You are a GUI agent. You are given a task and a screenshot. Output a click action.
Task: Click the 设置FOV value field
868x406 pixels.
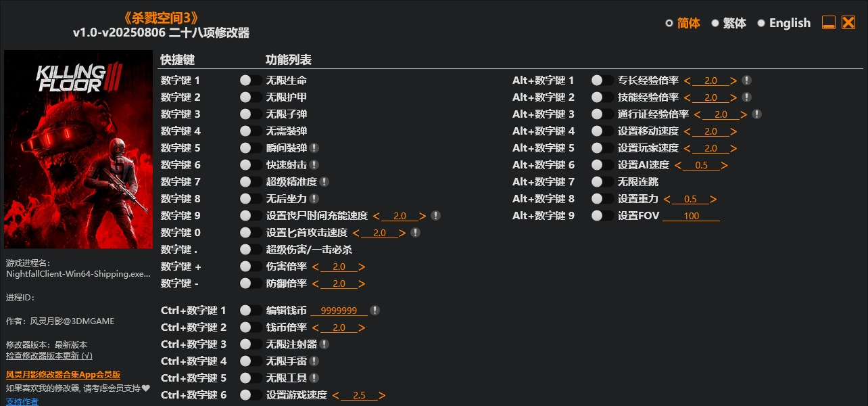click(x=691, y=216)
